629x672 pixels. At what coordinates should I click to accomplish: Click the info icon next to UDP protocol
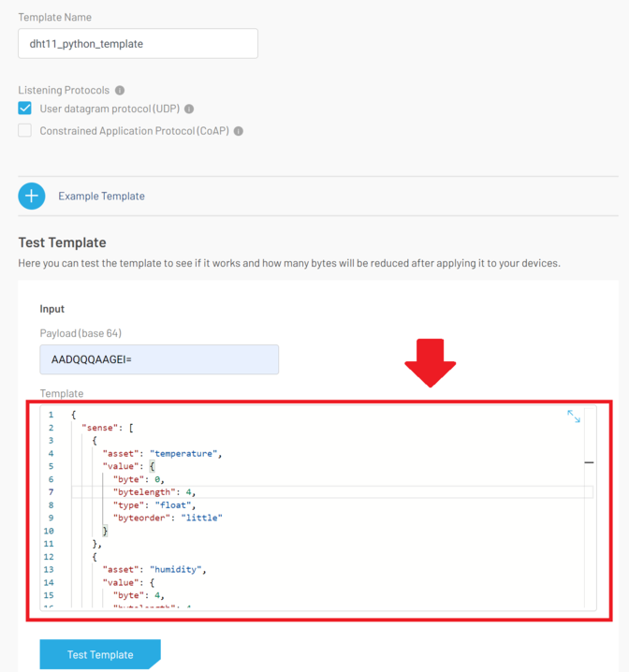point(189,110)
